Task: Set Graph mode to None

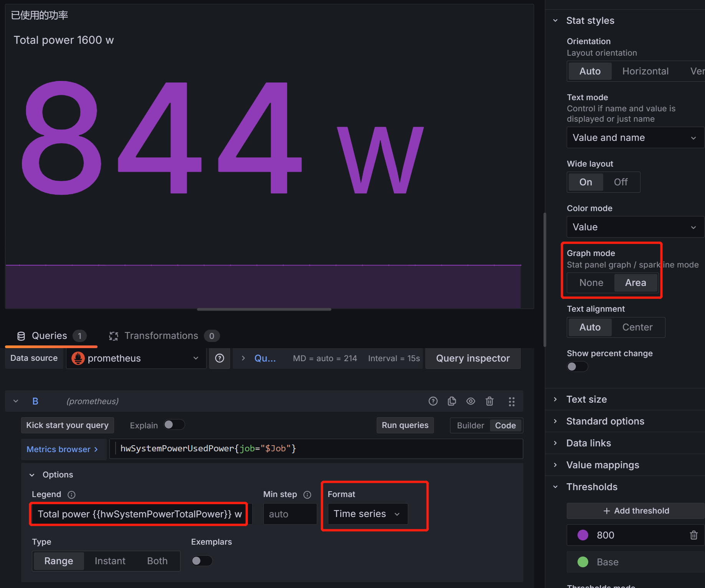Action: [x=591, y=282]
